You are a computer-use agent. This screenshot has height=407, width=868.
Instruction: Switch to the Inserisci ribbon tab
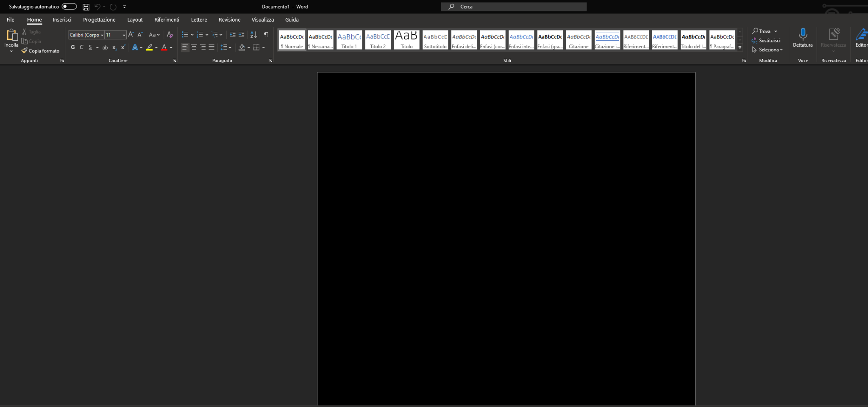tap(62, 19)
